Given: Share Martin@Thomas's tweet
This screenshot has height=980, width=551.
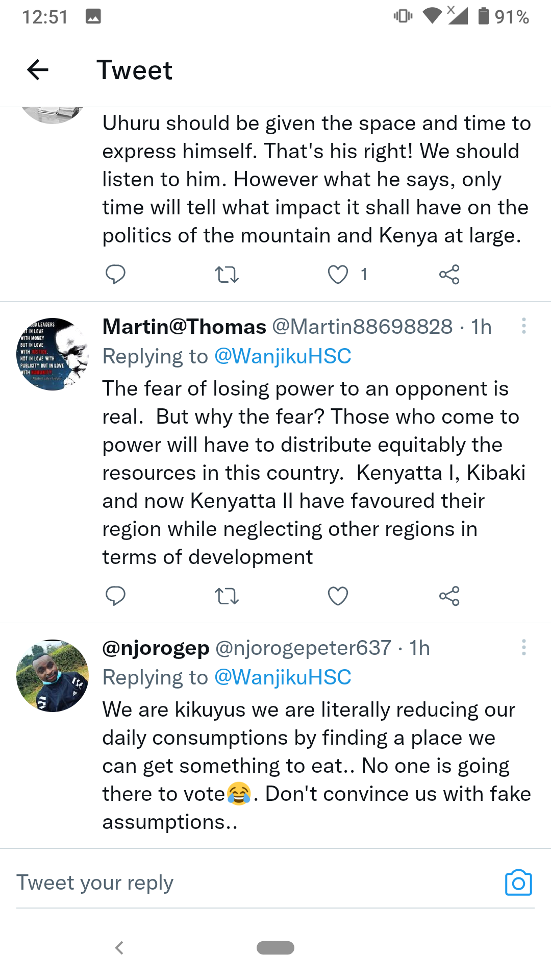Looking at the screenshot, I should (449, 596).
